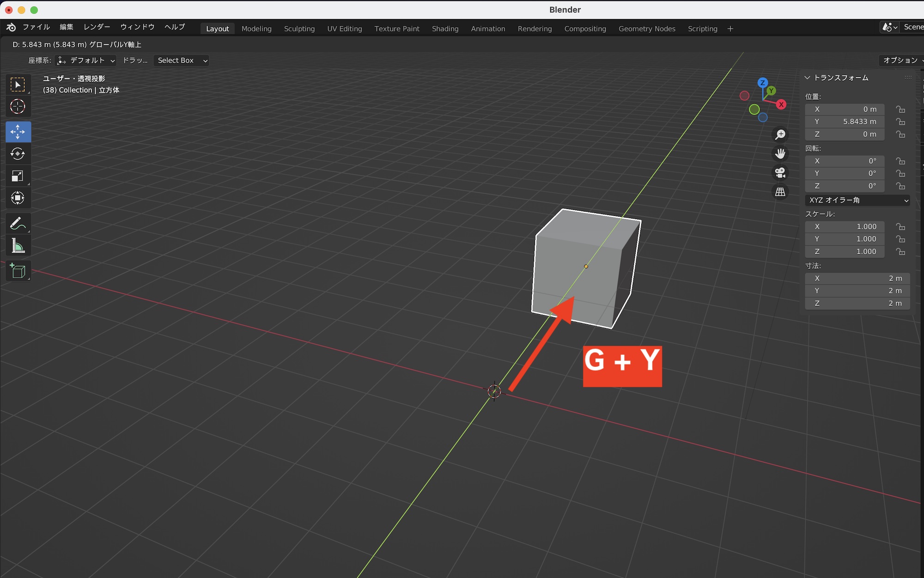
Task: Click the position Y value field
Action: coord(845,122)
